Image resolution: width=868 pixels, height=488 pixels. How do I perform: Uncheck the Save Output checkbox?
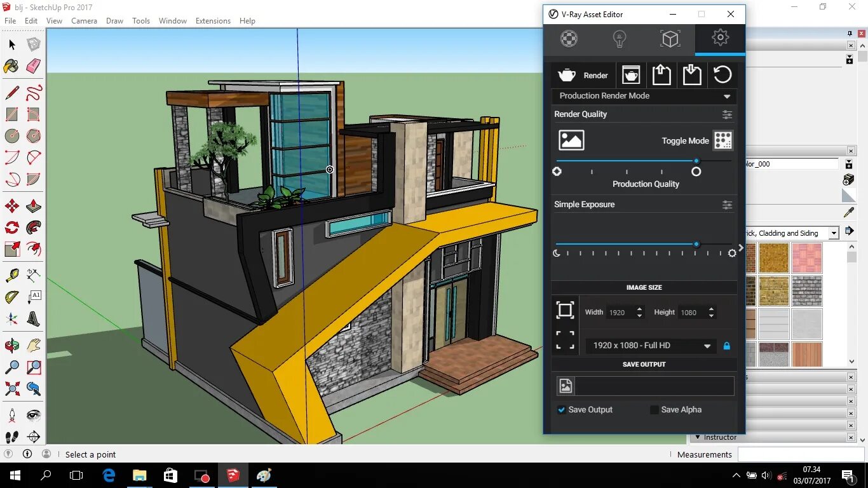point(561,410)
